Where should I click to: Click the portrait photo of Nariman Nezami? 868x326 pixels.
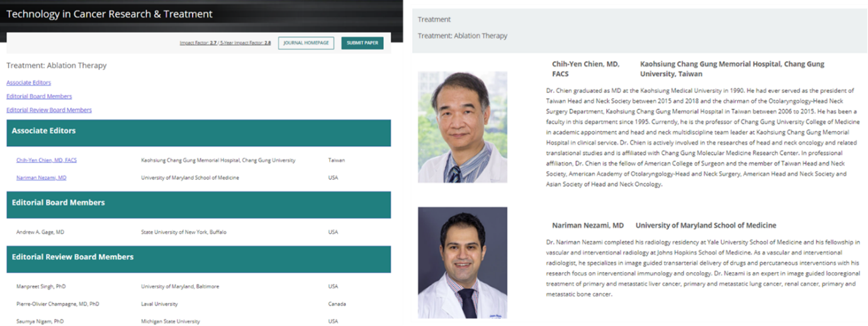pos(463,262)
